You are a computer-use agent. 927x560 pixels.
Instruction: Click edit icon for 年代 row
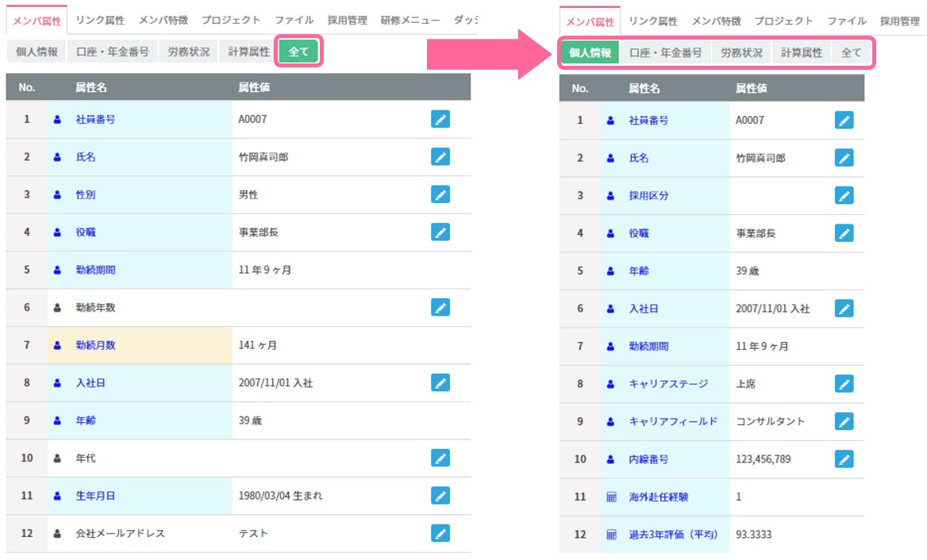coord(440,458)
